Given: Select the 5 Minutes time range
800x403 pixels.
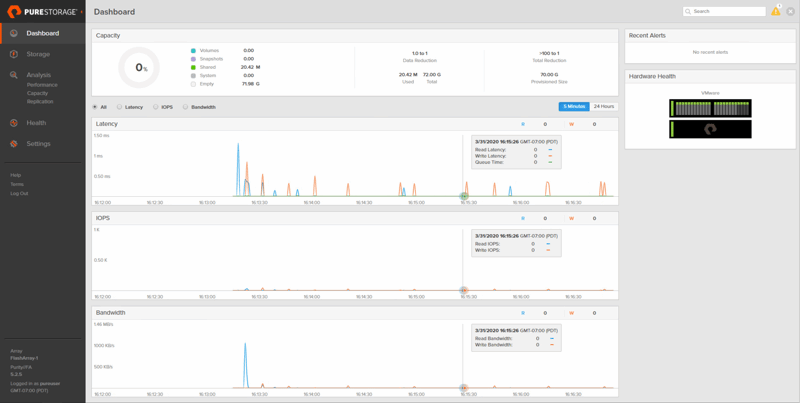Looking at the screenshot, I should 574,106.
